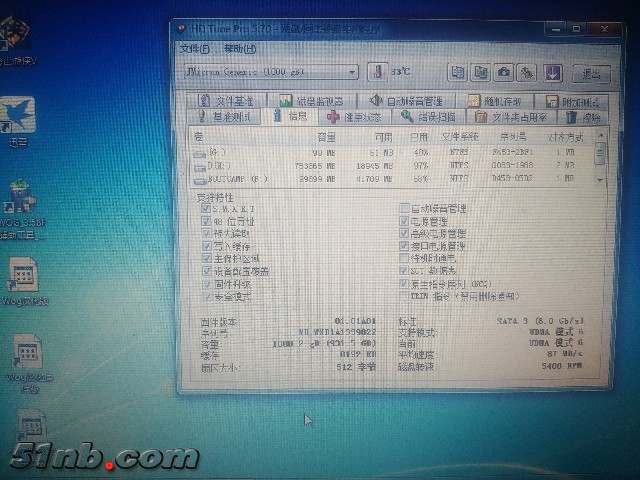Toggle the 写入缓存 checkbox
Screen dimensions: 640x480
tap(207, 246)
